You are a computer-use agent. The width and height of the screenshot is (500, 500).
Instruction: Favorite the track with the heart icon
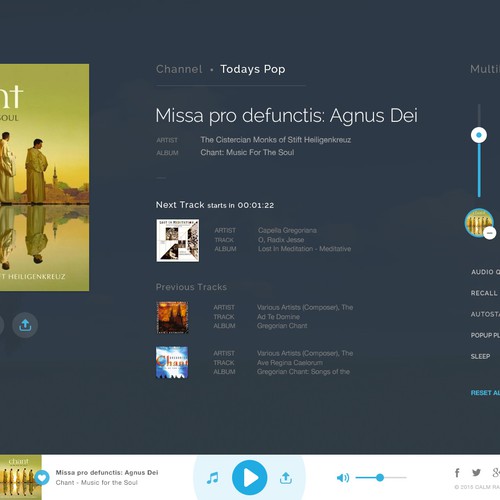pos(42,478)
